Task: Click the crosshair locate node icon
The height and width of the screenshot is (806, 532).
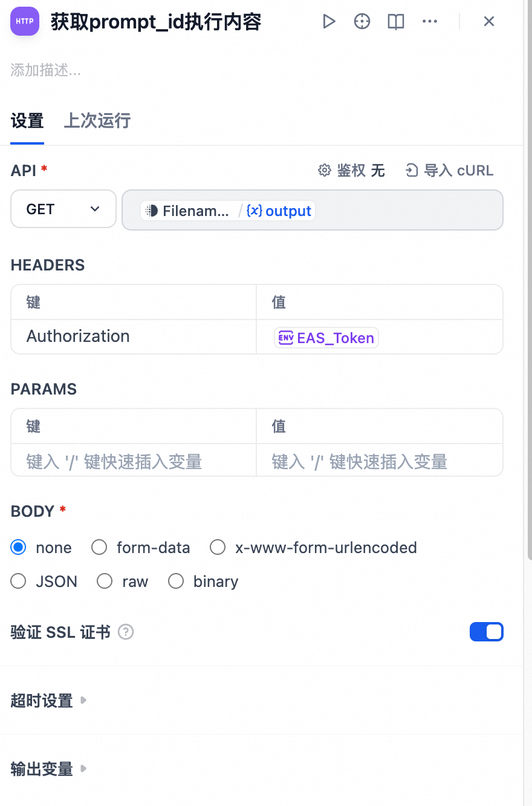Action: [362, 22]
